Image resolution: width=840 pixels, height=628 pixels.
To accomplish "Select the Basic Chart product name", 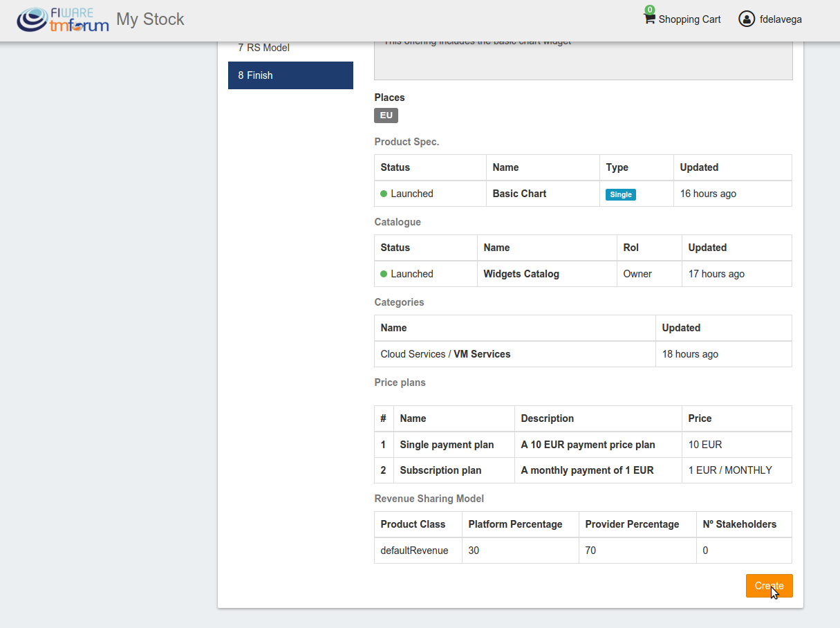I will (x=519, y=194).
